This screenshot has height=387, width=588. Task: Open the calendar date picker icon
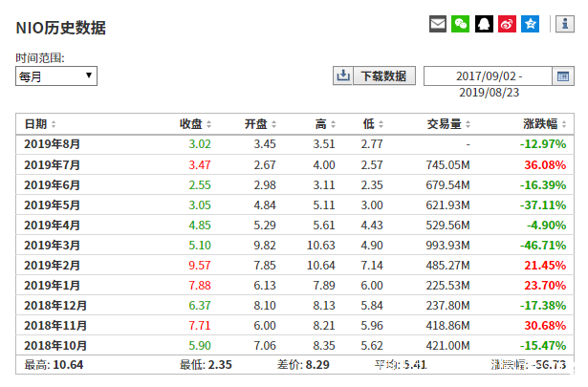coord(563,76)
